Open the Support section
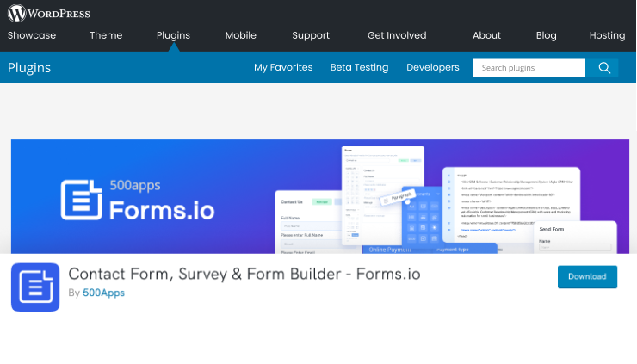Viewport: 637px width, 364px height. (x=311, y=35)
